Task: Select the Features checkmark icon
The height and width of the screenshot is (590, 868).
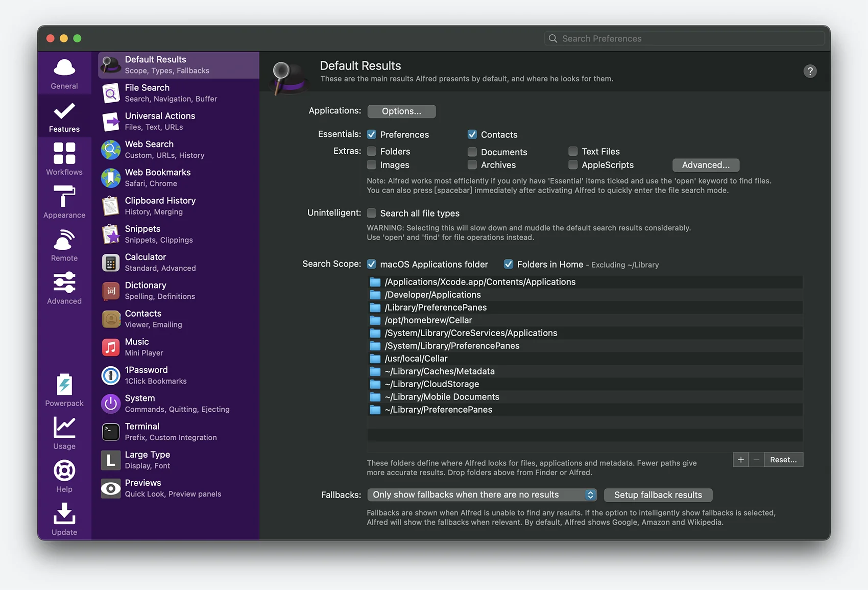Action: pos(64,111)
